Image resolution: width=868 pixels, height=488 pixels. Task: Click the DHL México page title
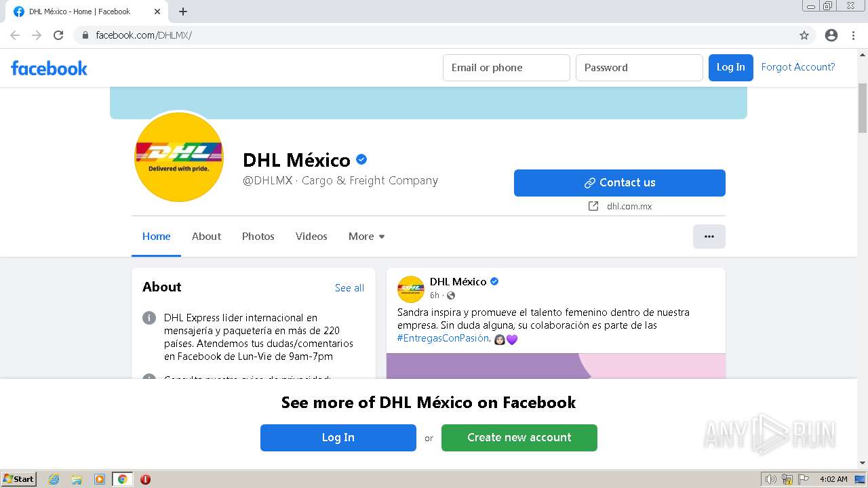coord(297,160)
